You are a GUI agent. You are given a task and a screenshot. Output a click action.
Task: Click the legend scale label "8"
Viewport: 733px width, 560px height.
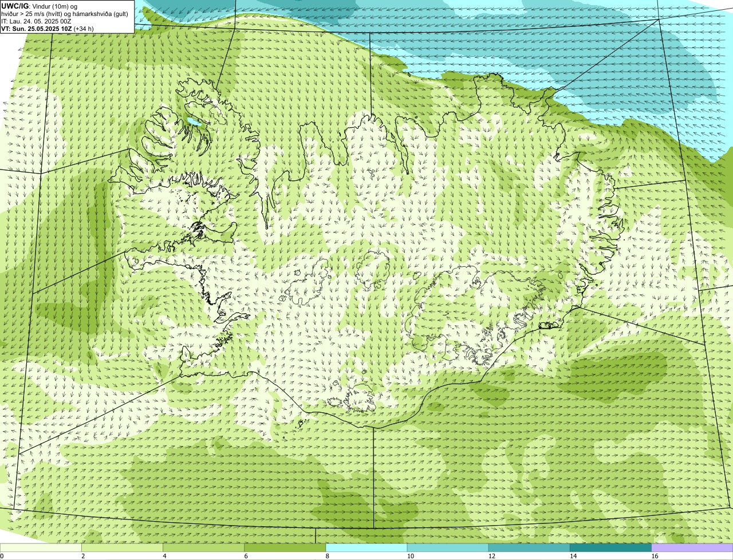click(328, 556)
